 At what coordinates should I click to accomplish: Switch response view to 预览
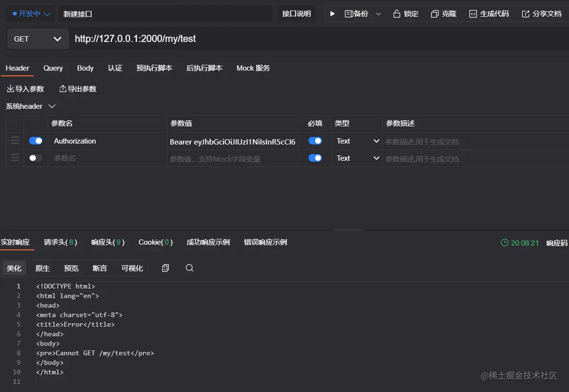(x=71, y=268)
